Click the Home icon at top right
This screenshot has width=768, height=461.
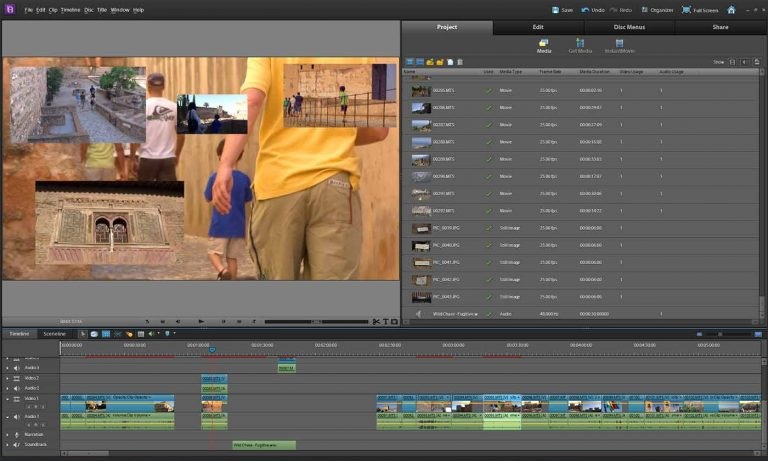[731, 9]
